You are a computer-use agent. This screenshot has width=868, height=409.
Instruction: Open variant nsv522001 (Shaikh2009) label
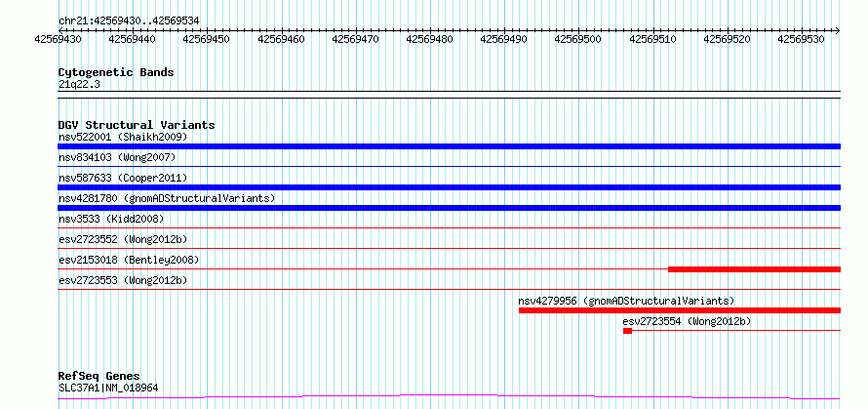point(123,137)
